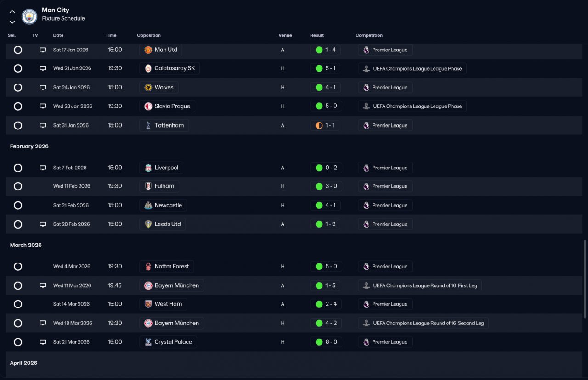Click the Galatasaray SK club badge
Viewport: 588px width, 380px height.
coord(148,68)
